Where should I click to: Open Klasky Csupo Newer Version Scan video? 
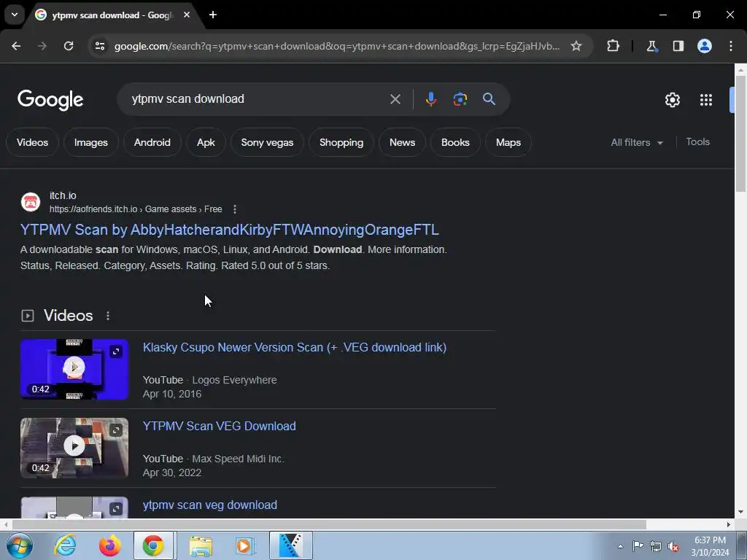click(295, 348)
